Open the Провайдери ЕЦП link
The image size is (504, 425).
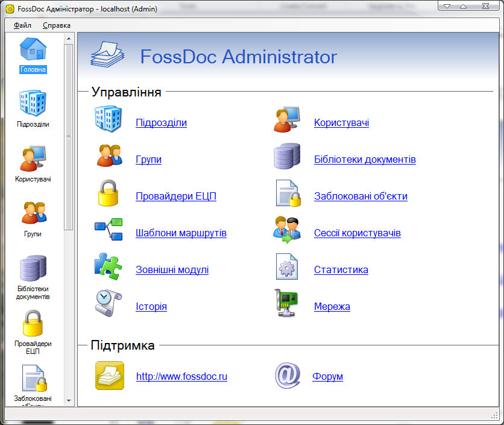[176, 196]
